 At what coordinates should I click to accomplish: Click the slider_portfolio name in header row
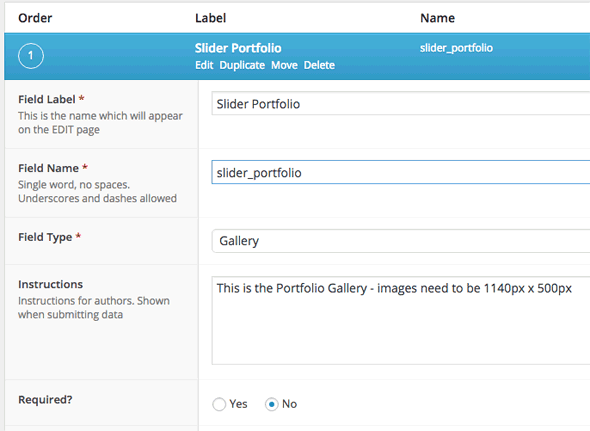pyautogui.click(x=456, y=48)
